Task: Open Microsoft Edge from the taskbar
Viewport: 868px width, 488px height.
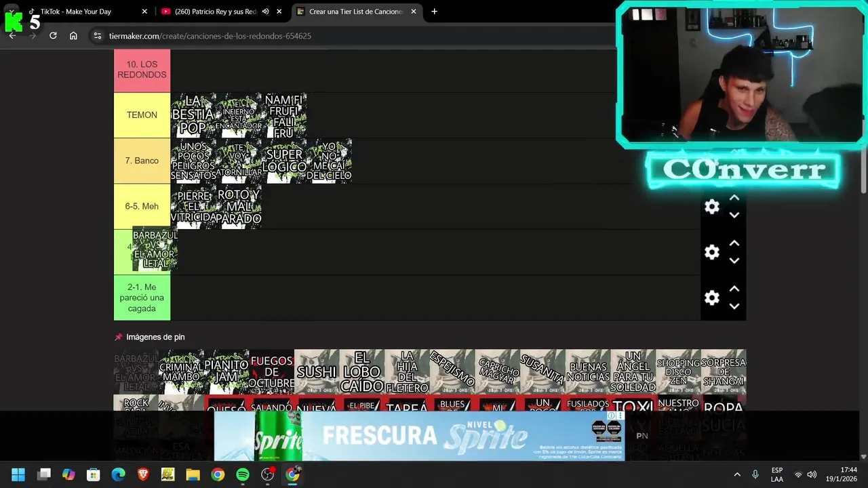Action: click(118, 474)
